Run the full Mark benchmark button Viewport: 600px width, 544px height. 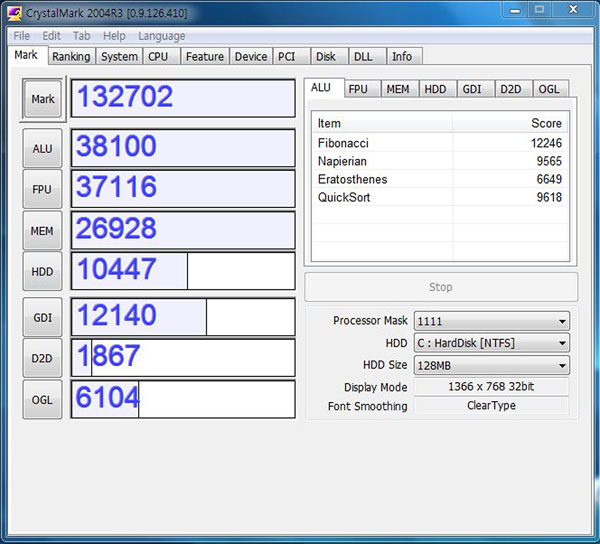42,99
